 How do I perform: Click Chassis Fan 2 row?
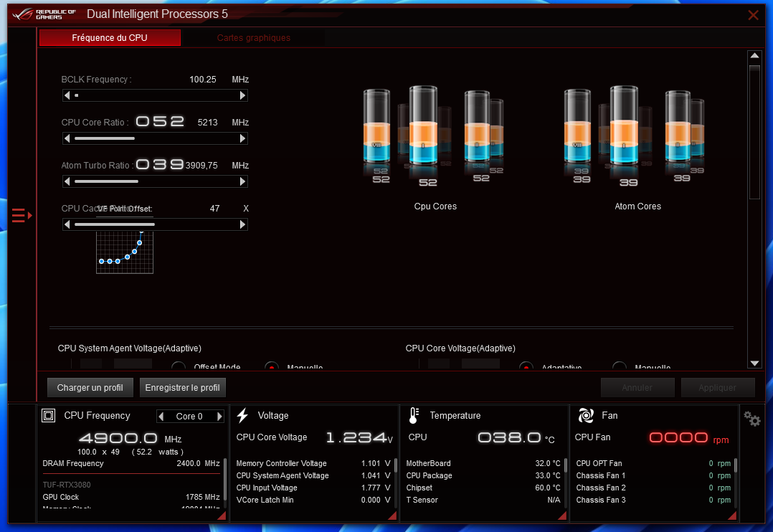[653, 488]
